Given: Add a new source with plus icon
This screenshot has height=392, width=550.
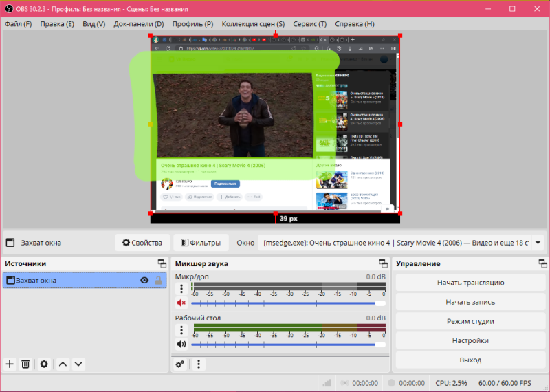Looking at the screenshot, I should (x=10, y=364).
